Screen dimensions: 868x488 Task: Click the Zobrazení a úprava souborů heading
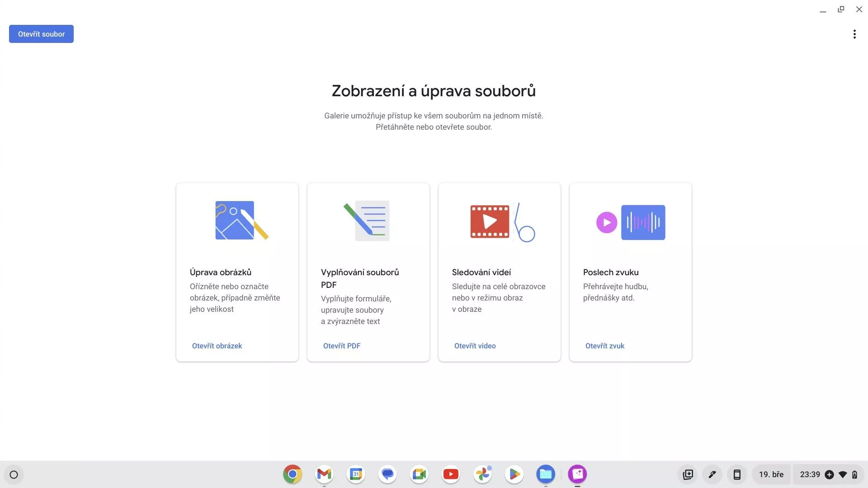pyautogui.click(x=434, y=91)
